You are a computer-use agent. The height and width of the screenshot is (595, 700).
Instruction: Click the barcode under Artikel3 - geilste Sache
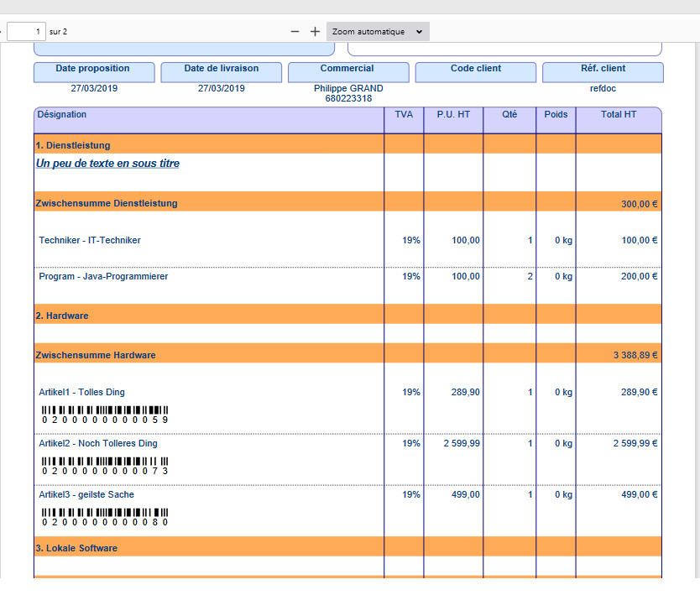coord(105,517)
